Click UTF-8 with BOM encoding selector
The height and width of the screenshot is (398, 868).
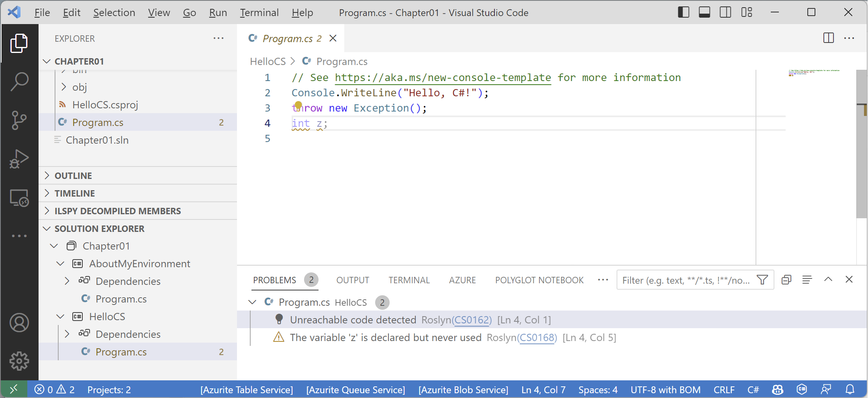coord(665,390)
